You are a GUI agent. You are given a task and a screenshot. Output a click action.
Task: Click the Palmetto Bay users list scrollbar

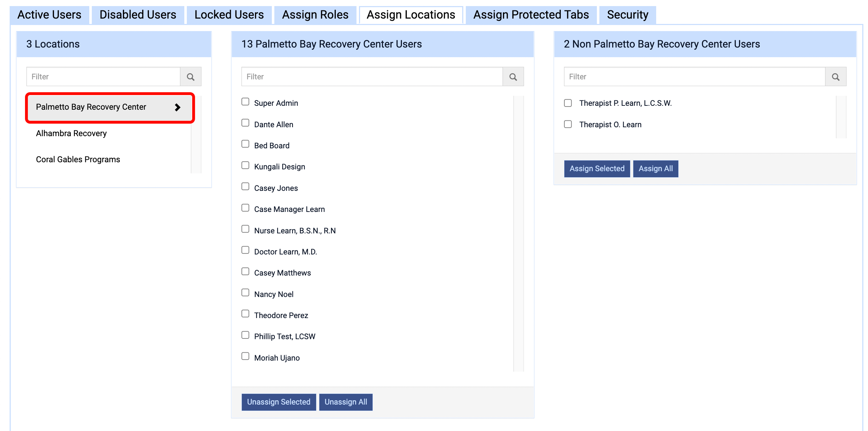coord(518,234)
